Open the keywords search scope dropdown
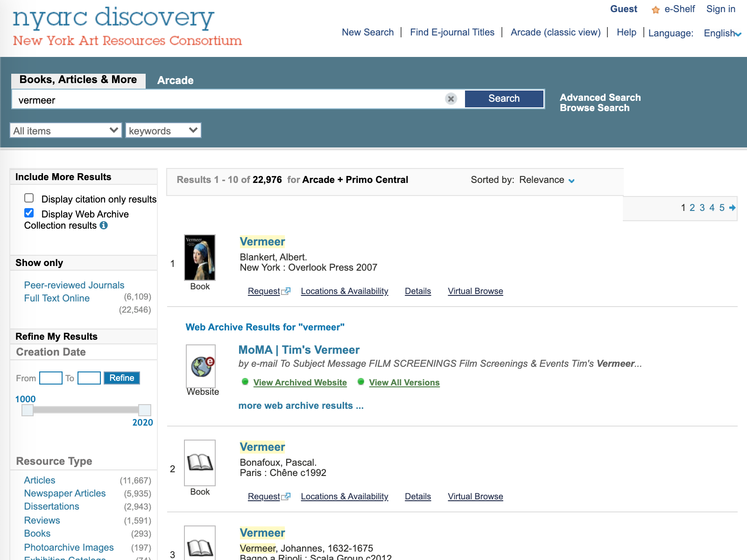The height and width of the screenshot is (560, 747). click(163, 130)
